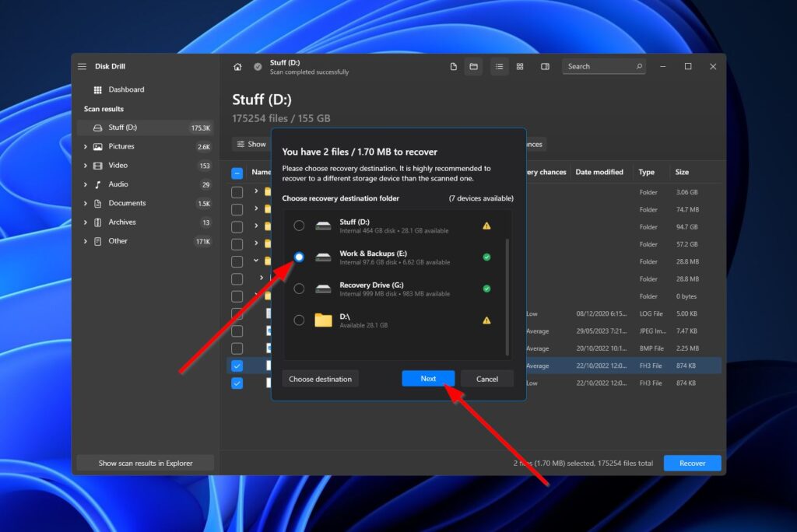Collapse the Audio category in the sidebar
Viewport: 797px width, 532px height.
tap(86, 184)
